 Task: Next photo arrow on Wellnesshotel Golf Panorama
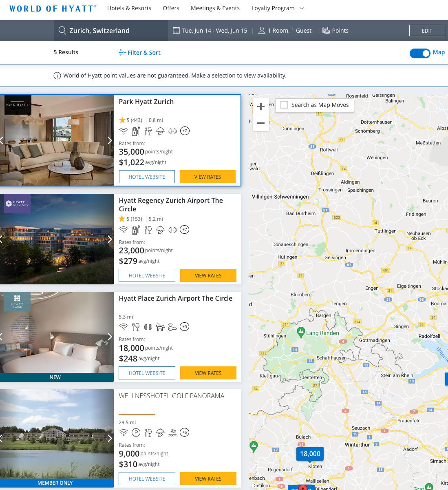[x=110, y=438]
